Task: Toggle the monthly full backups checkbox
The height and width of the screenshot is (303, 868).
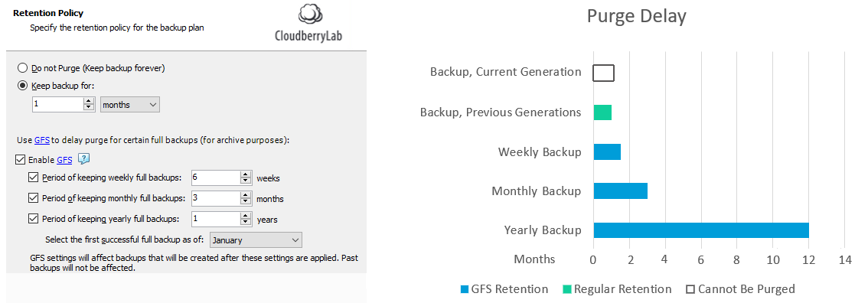Action: click(x=33, y=198)
